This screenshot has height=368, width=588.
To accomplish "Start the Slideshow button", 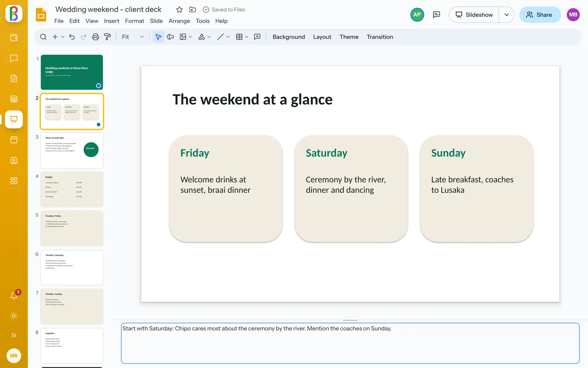I will [x=474, y=15].
